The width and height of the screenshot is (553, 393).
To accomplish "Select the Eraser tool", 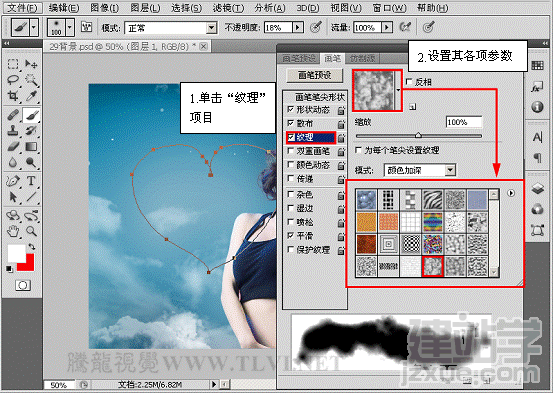I will click(13, 146).
